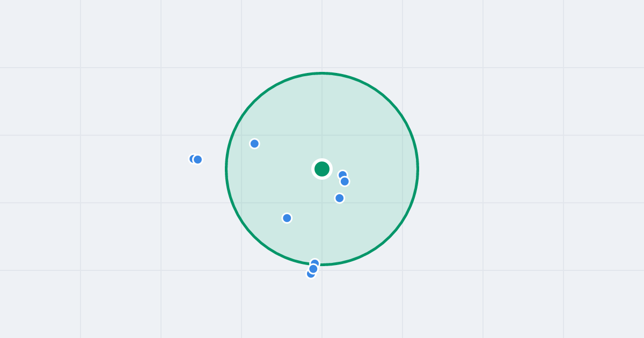
Task: Click the blue dot in the circle's upper-left area
Action: [x=254, y=144]
